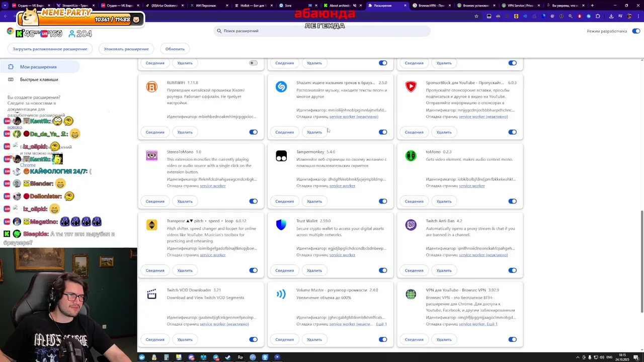Click the Twitch VOD Downloader clapperboard icon

pos(151,294)
